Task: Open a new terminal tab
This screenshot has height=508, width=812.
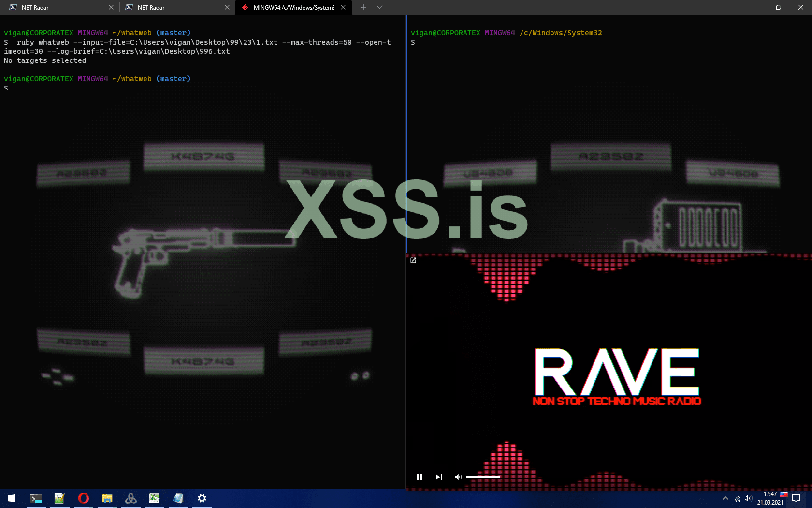Action: click(363, 7)
